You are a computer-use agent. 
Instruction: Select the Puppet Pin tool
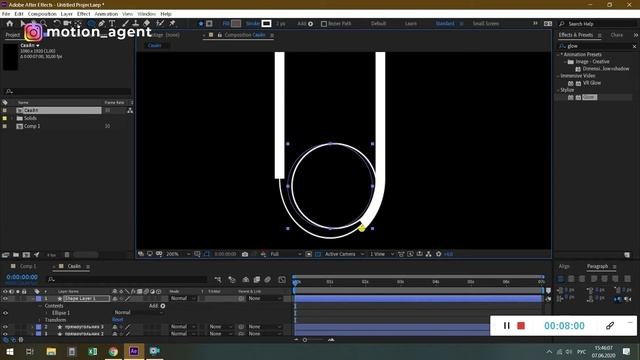click(x=172, y=24)
